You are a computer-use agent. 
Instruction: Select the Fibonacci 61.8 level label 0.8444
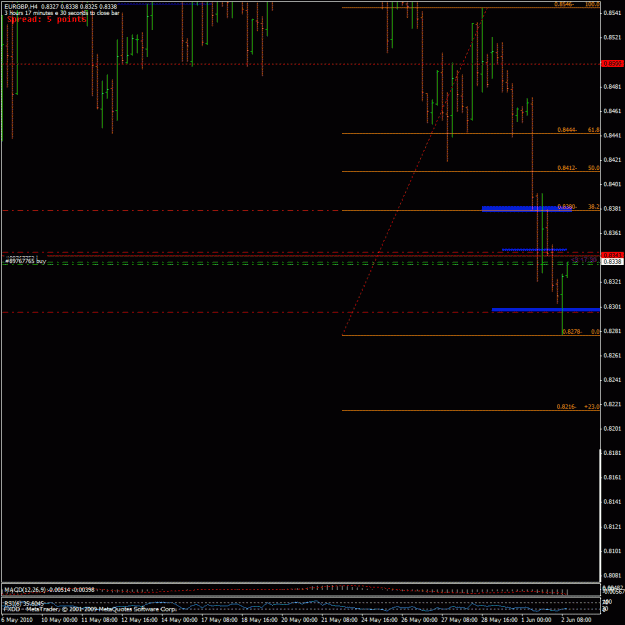[578, 130]
